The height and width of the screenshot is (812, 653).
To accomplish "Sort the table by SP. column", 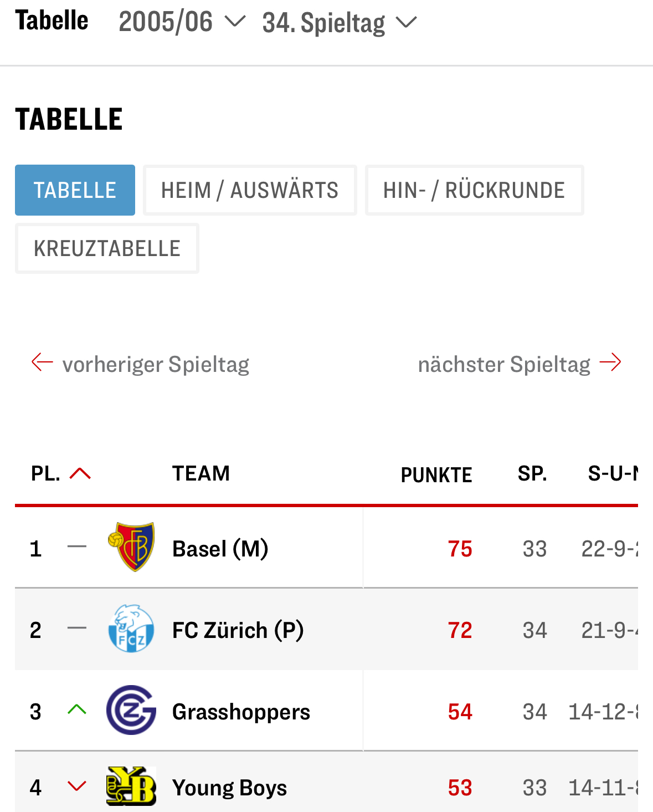I will (532, 473).
